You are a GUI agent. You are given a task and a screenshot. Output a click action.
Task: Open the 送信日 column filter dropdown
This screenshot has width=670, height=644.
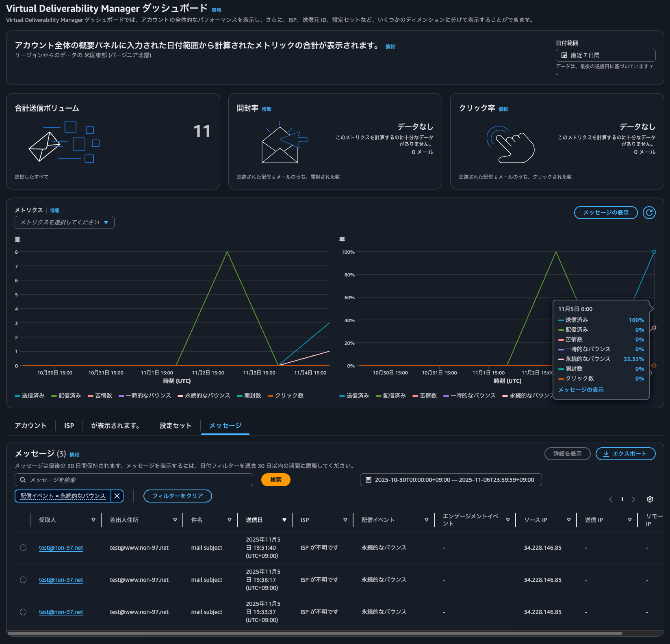click(284, 520)
